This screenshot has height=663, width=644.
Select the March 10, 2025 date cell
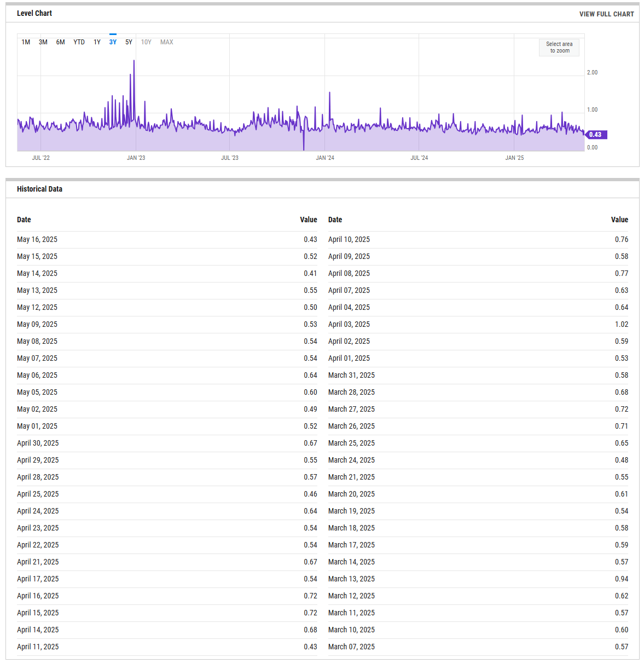point(351,630)
